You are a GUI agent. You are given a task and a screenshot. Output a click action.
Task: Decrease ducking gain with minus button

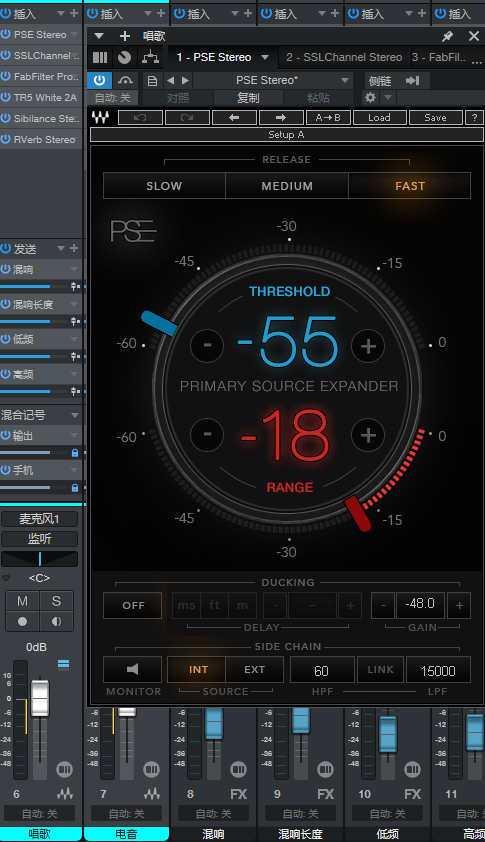click(383, 605)
